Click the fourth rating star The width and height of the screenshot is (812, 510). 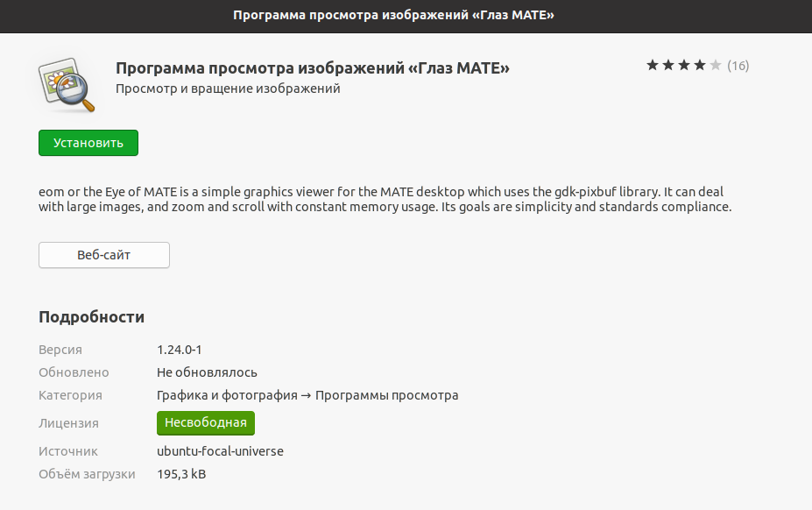[x=700, y=65]
